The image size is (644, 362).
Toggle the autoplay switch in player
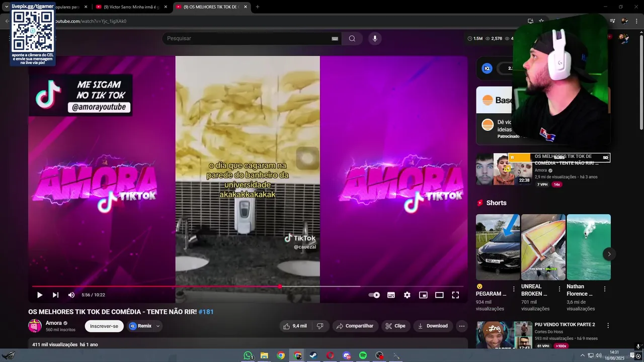coord(374,295)
